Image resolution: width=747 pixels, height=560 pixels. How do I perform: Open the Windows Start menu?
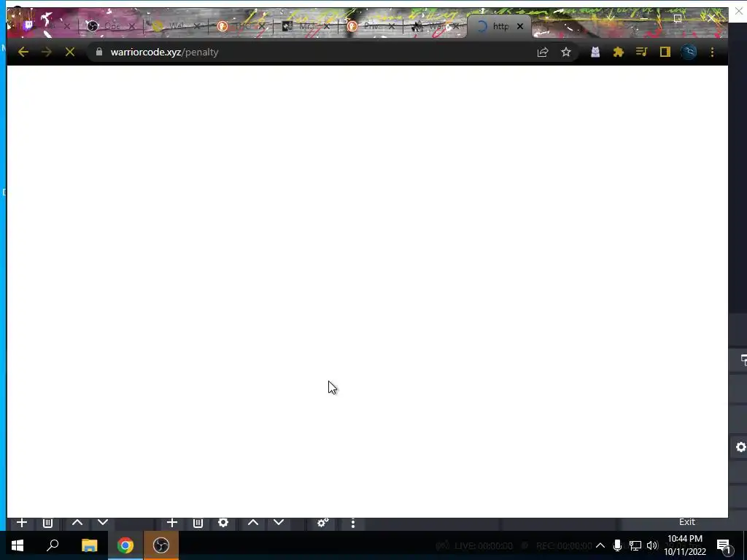point(18,545)
